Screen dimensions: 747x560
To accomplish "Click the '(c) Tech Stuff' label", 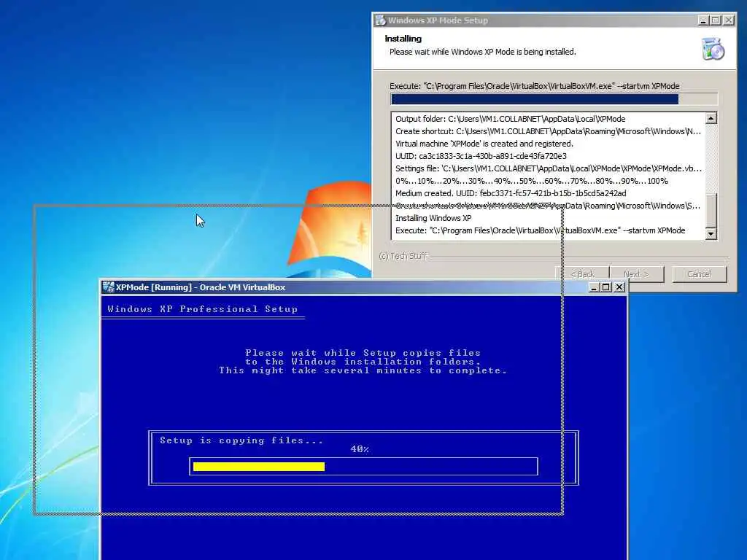I will tap(403, 256).
